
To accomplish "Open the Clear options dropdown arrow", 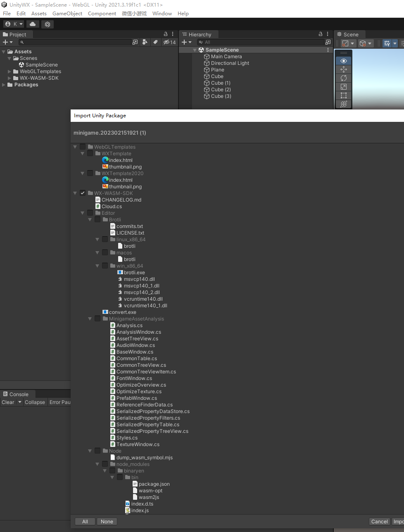I will [x=19, y=402].
